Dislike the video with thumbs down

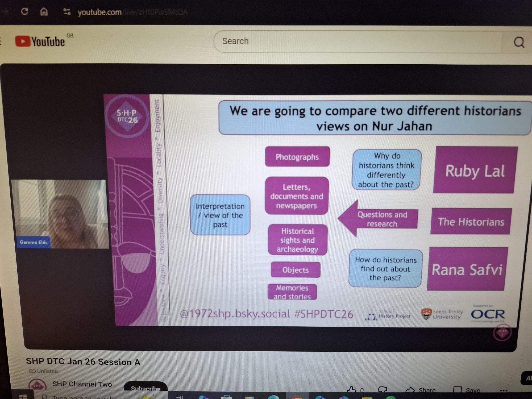coord(382,390)
